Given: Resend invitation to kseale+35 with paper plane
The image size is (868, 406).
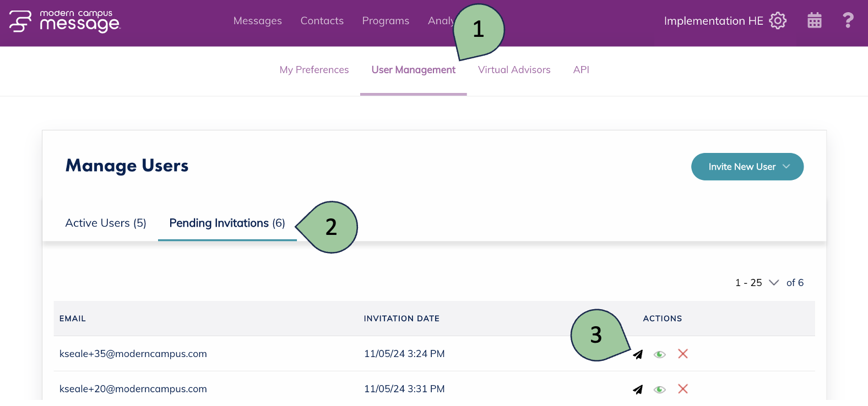Looking at the screenshot, I should coord(638,354).
